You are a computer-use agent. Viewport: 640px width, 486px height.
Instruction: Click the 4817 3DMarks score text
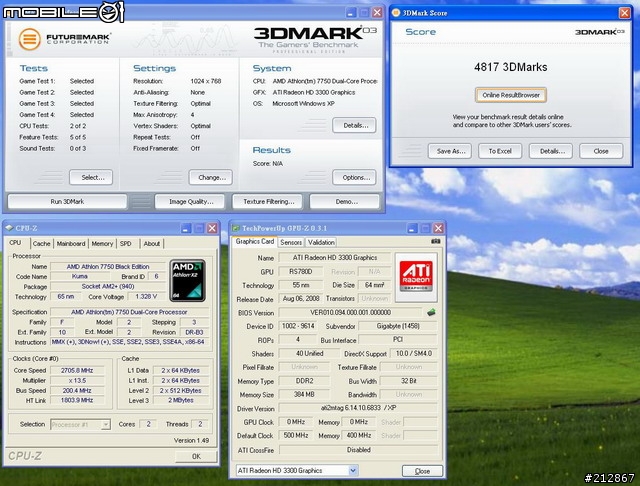[511, 67]
